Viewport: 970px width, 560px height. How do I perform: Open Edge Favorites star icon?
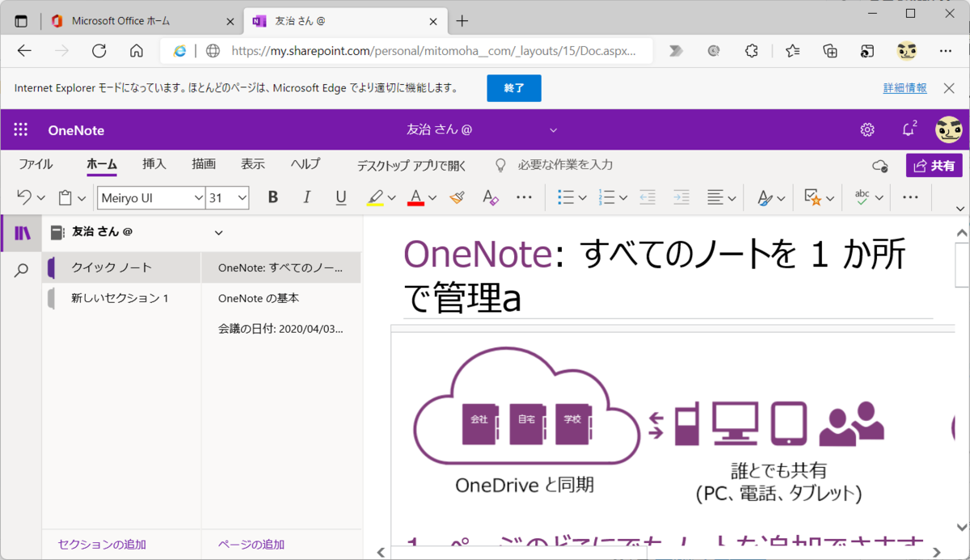[792, 51]
